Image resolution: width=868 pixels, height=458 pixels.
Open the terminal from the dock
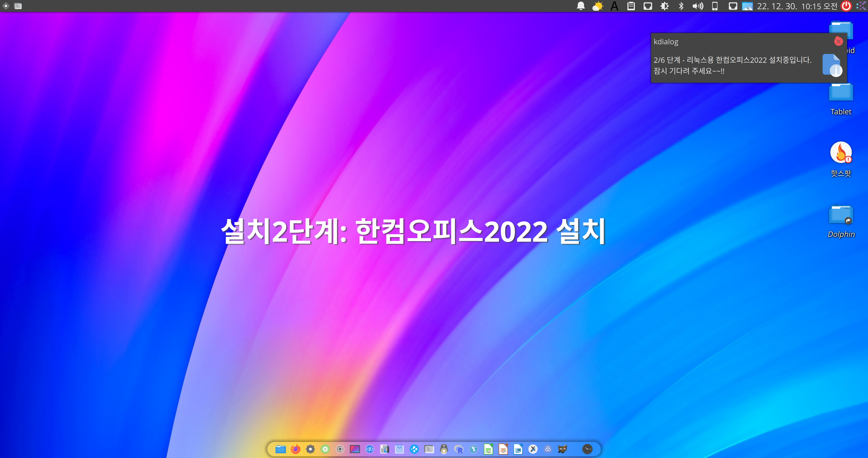(429, 449)
